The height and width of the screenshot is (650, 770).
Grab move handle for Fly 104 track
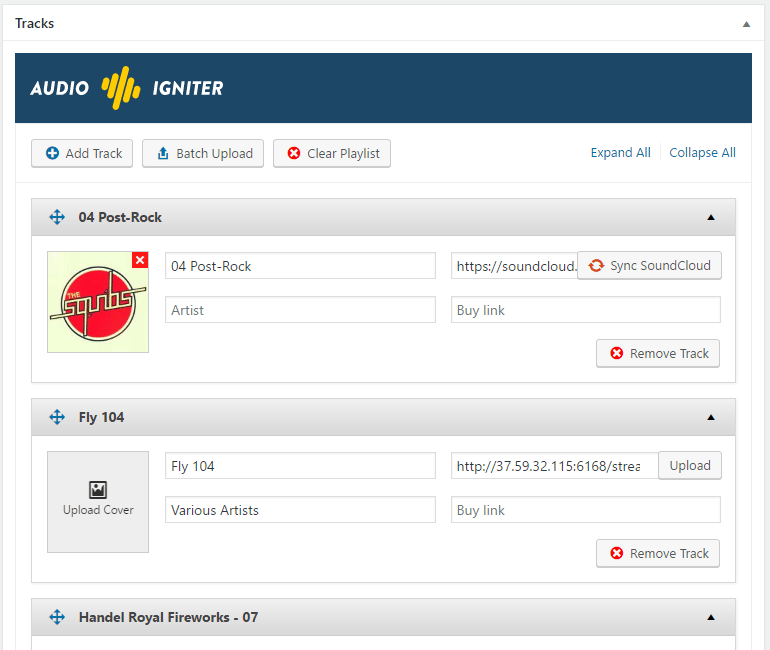coord(57,417)
